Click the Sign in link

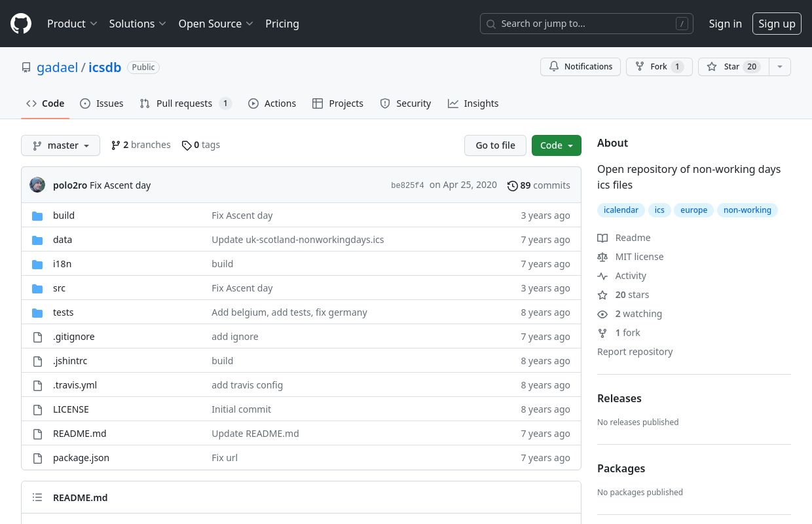point(725,24)
